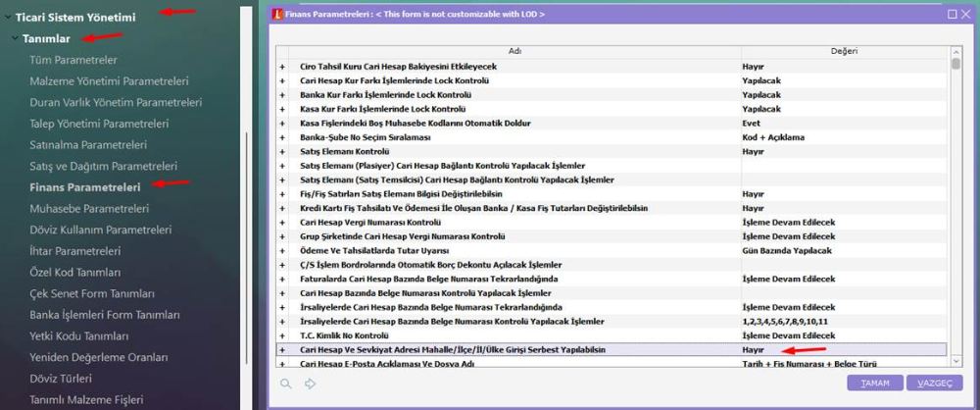Collapse the Tanımlar tree node
980x410 pixels.
point(15,39)
